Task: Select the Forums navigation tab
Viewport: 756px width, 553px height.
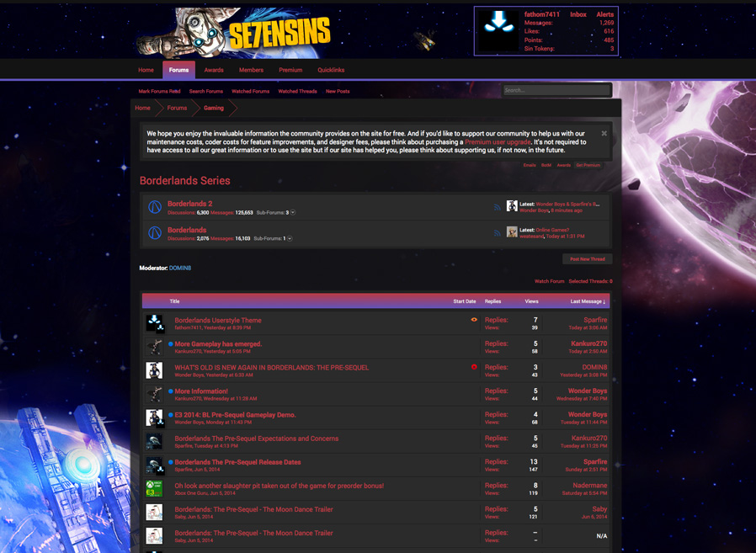Action: (178, 70)
